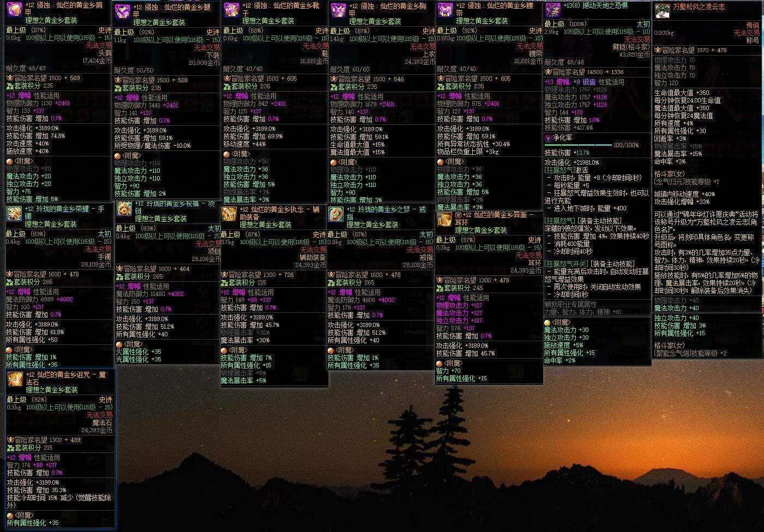
Task: Click the 冒险家名望 icon in the title tooltip
Action: pos(658,50)
